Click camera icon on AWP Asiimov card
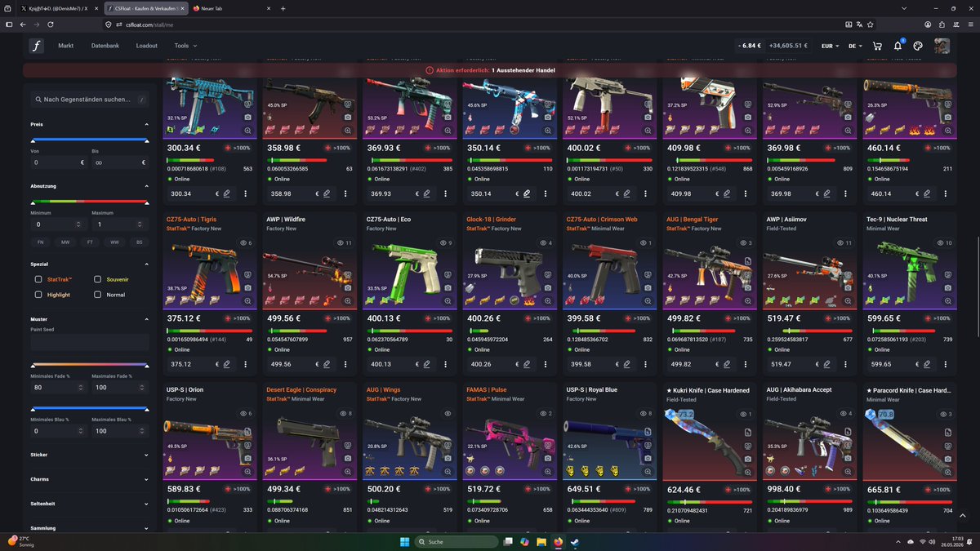The height and width of the screenshot is (551, 980). [848, 287]
